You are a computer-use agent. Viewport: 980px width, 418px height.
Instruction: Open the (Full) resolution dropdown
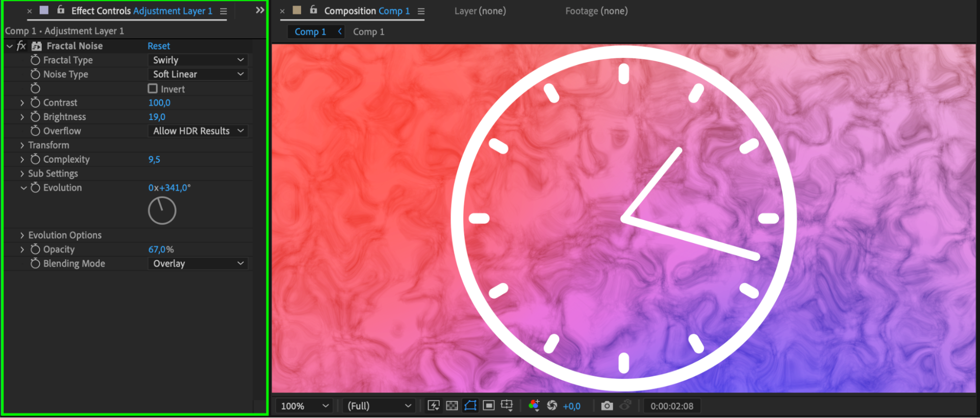(379, 406)
